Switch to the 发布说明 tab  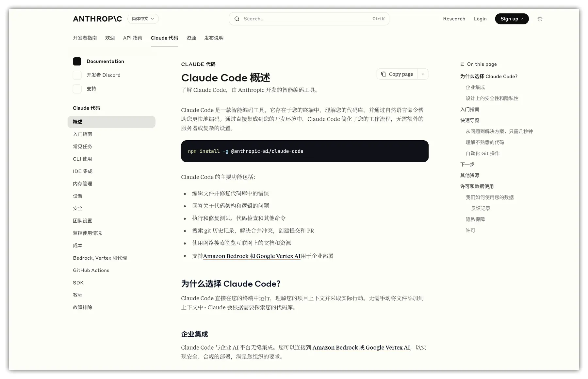click(x=214, y=38)
